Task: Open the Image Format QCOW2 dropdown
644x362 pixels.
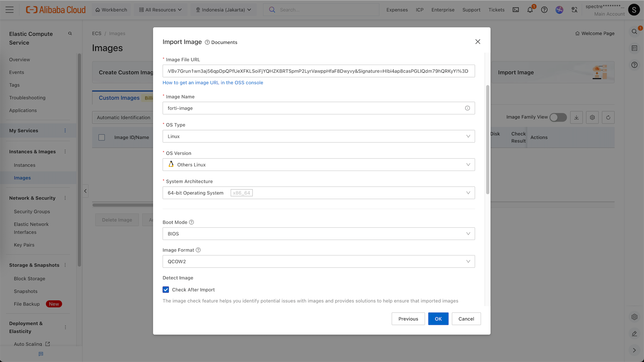Action: (318, 261)
